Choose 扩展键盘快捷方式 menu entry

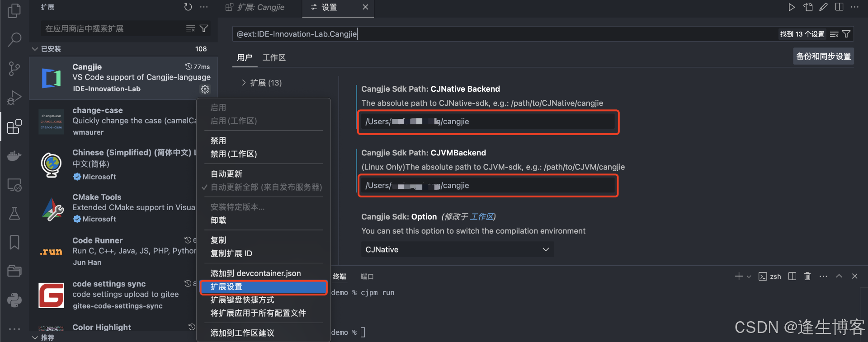coord(264,300)
